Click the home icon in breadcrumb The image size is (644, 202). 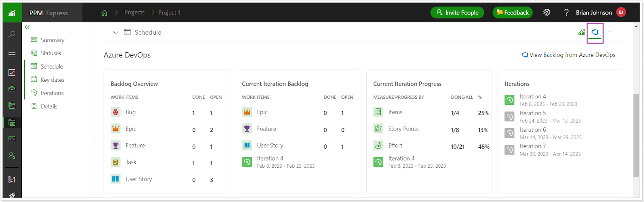(x=104, y=13)
